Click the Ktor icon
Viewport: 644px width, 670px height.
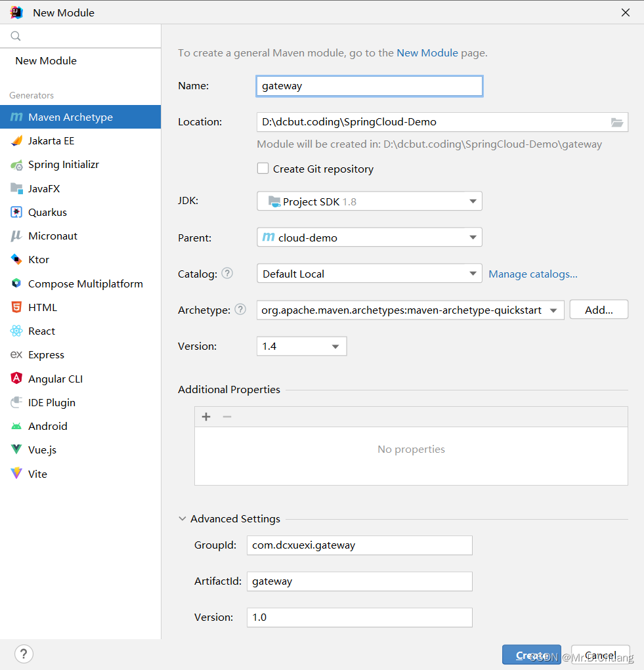click(x=16, y=259)
